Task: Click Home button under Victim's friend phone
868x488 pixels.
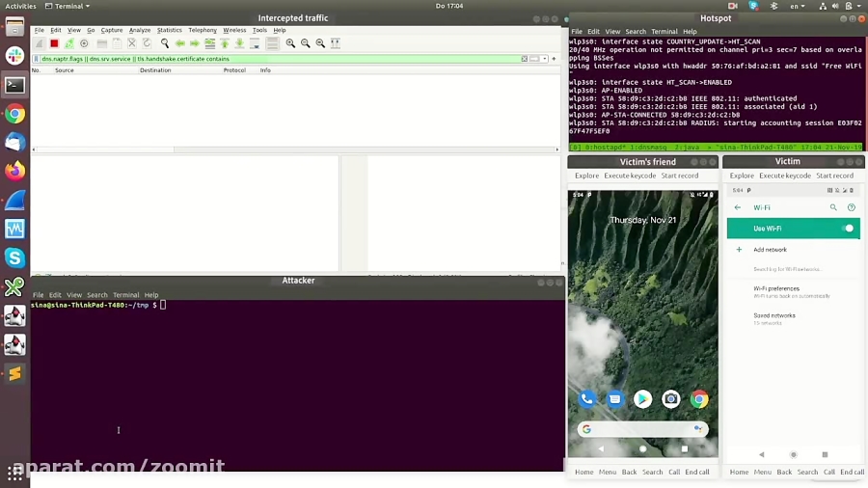Action: coord(583,472)
